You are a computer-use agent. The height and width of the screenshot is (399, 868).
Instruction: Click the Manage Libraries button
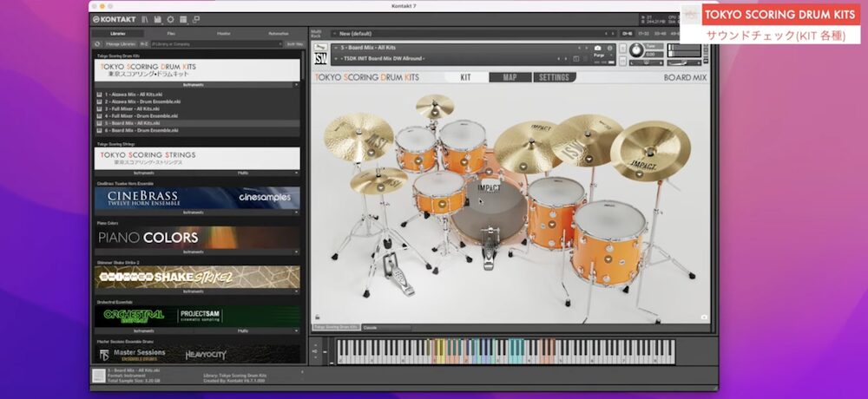[x=120, y=43]
